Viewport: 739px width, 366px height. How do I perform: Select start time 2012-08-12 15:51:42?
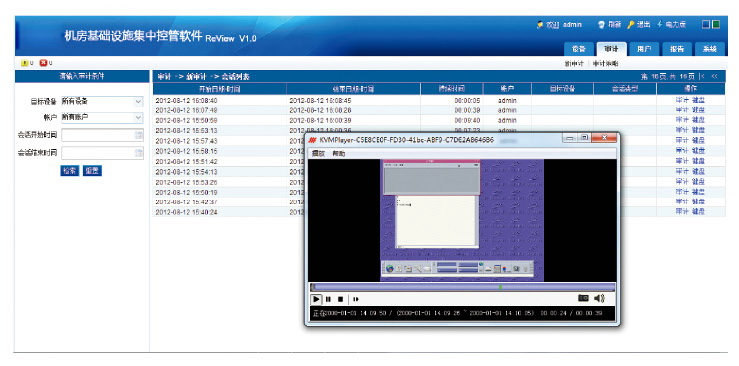click(186, 161)
